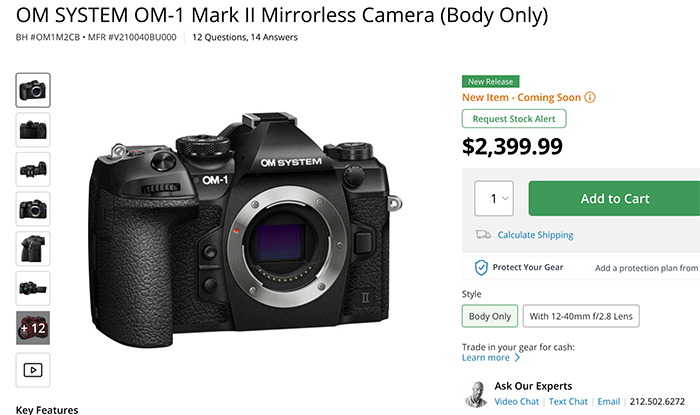Start a Video Chat with experts
Screen dimensions: 700x415
pos(519,402)
